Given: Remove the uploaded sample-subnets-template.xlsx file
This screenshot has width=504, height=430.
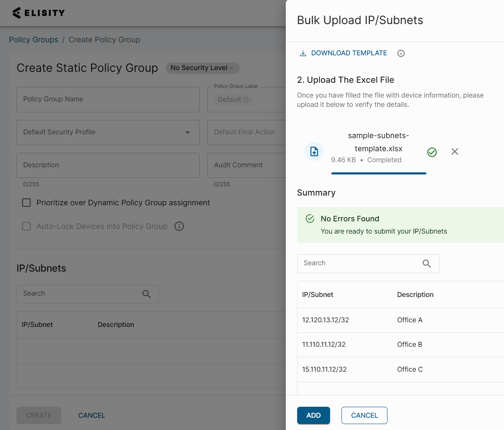Looking at the screenshot, I should [455, 152].
